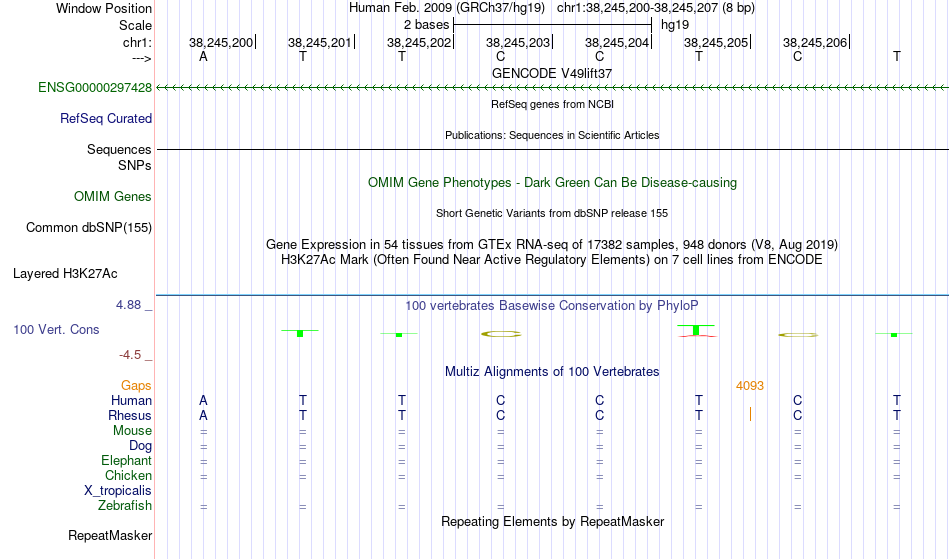This screenshot has height=559, width=950.
Task: Open RefSeq genes from NCBI title
Action: tap(552, 104)
